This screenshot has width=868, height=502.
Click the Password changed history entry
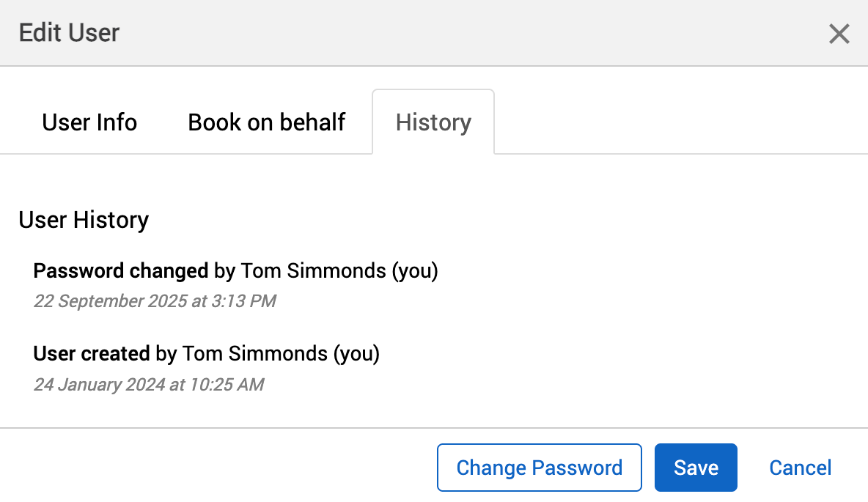pos(120,270)
